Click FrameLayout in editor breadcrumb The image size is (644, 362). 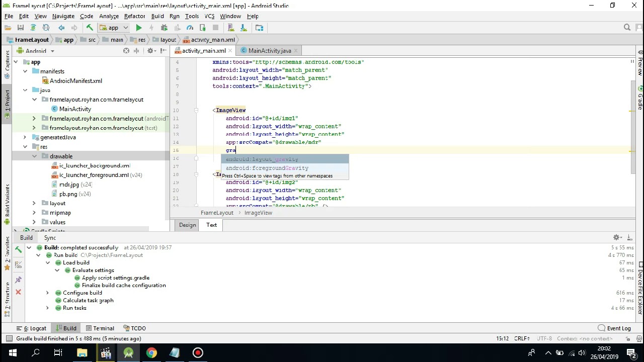(217, 213)
